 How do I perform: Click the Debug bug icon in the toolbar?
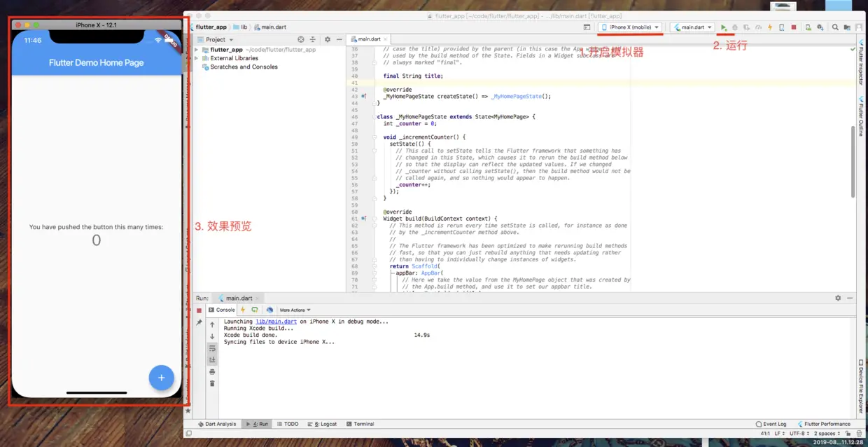(735, 27)
